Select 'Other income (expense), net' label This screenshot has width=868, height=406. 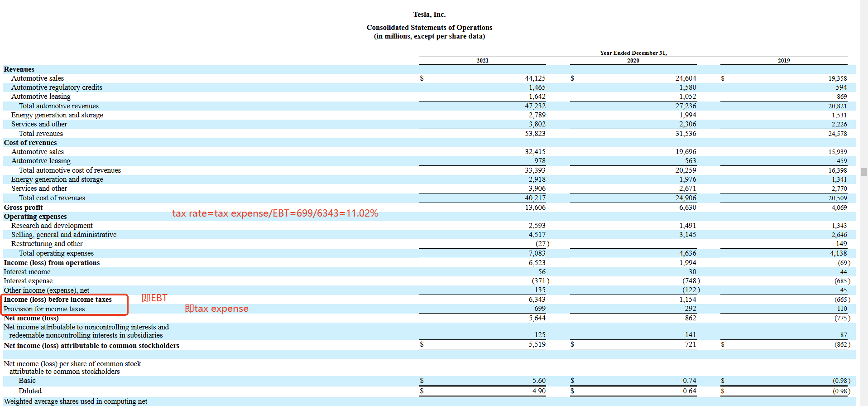tap(46, 290)
